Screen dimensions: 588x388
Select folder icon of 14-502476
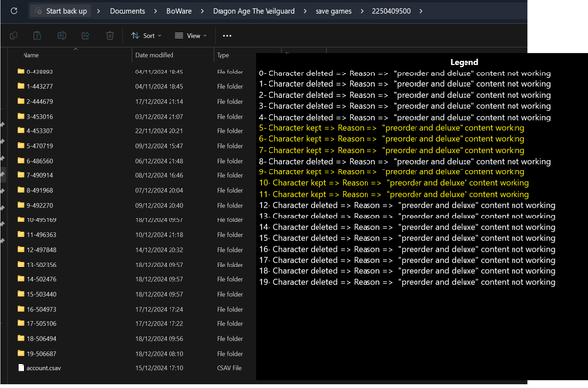(x=21, y=279)
